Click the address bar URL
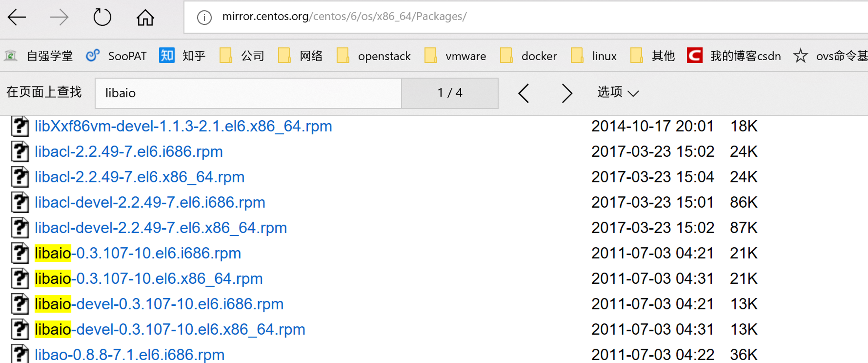 pyautogui.click(x=344, y=17)
